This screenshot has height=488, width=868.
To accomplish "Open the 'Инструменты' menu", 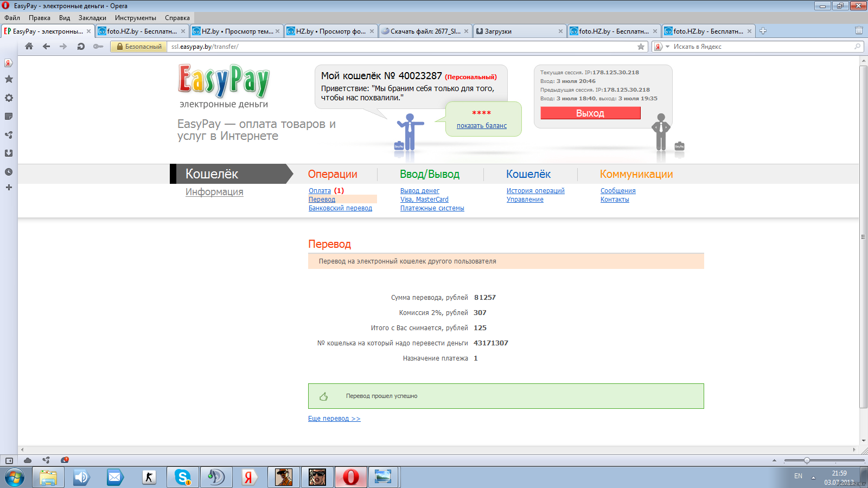I will (x=136, y=18).
